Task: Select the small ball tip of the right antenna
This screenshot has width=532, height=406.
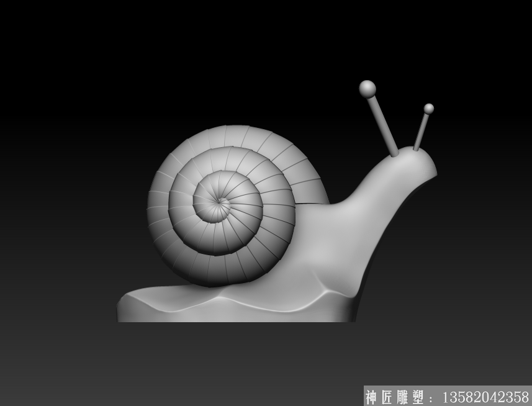Action: point(428,109)
